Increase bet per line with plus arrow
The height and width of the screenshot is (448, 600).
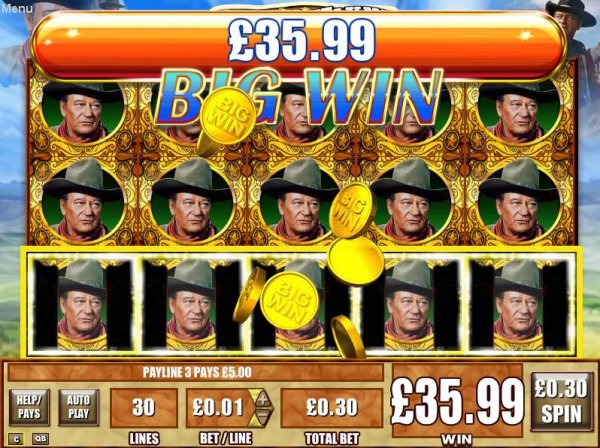262,399
